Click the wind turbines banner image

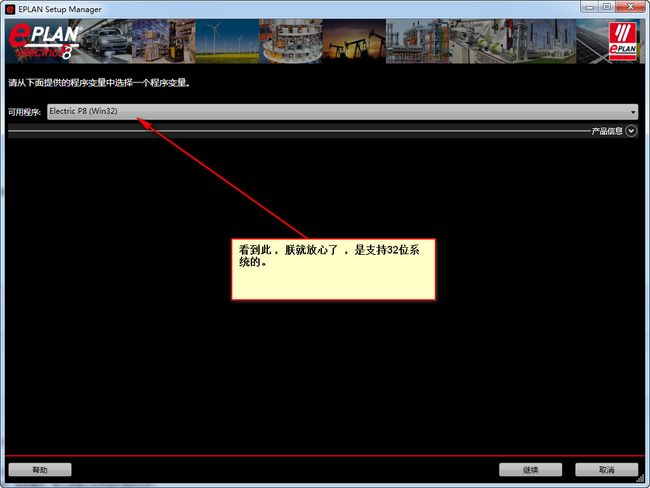pyautogui.click(x=227, y=41)
